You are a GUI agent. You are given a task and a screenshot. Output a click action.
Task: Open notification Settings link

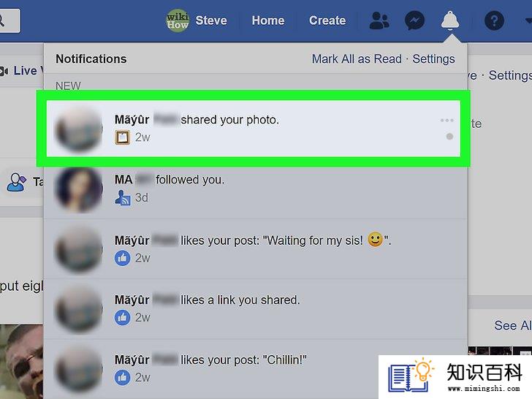[433, 59]
